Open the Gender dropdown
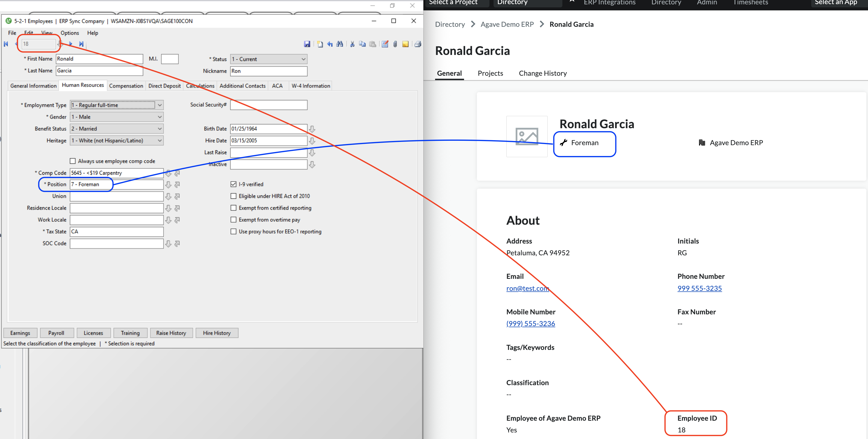The image size is (868, 439). pyautogui.click(x=117, y=117)
